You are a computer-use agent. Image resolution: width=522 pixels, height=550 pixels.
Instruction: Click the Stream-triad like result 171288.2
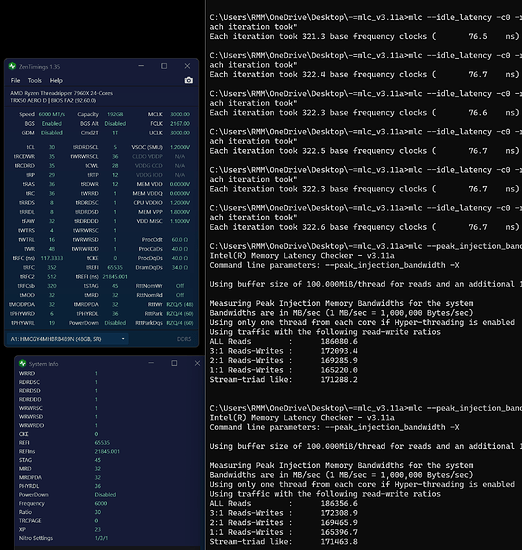(x=339, y=380)
